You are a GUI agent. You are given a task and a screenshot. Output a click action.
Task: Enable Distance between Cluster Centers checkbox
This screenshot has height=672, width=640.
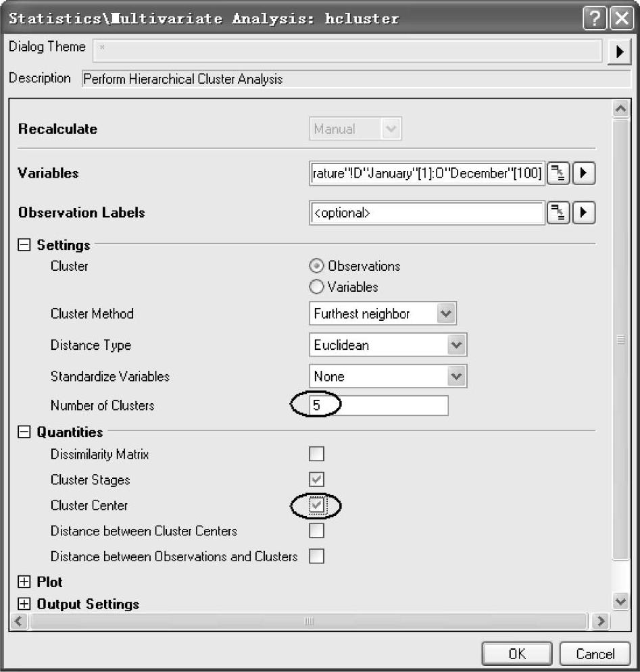pos(316,531)
